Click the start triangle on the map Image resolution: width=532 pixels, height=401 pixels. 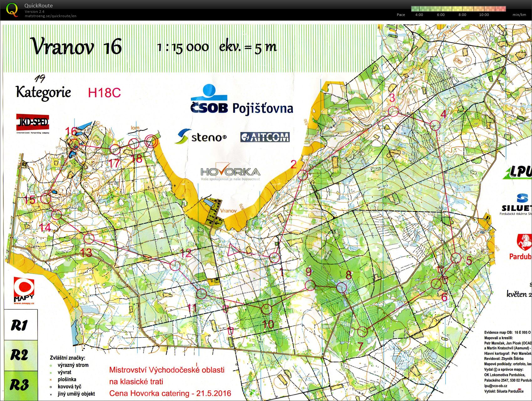tap(234, 250)
